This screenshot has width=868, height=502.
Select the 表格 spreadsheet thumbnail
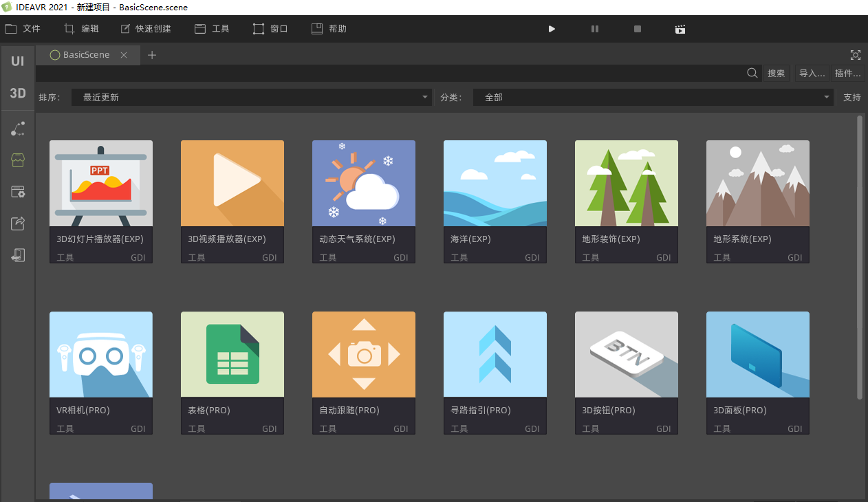coord(232,354)
